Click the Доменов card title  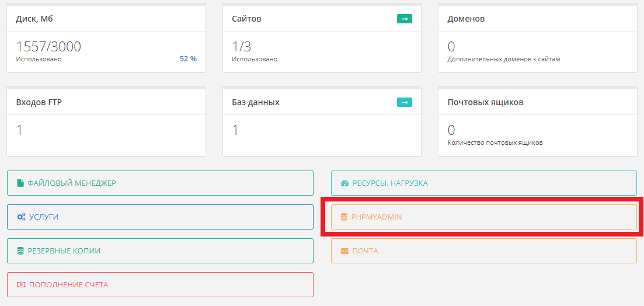point(466,19)
